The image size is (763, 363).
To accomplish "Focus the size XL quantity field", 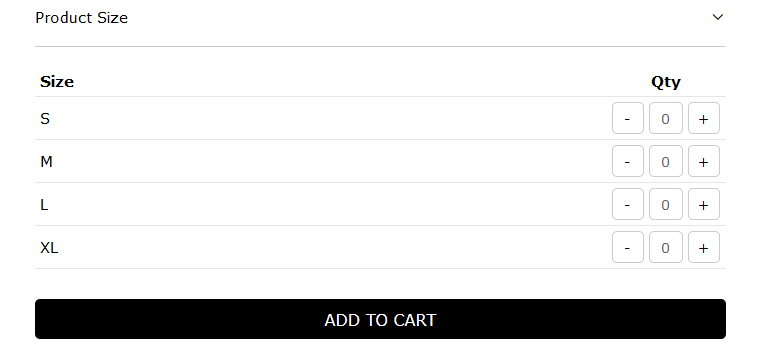I will click(666, 247).
